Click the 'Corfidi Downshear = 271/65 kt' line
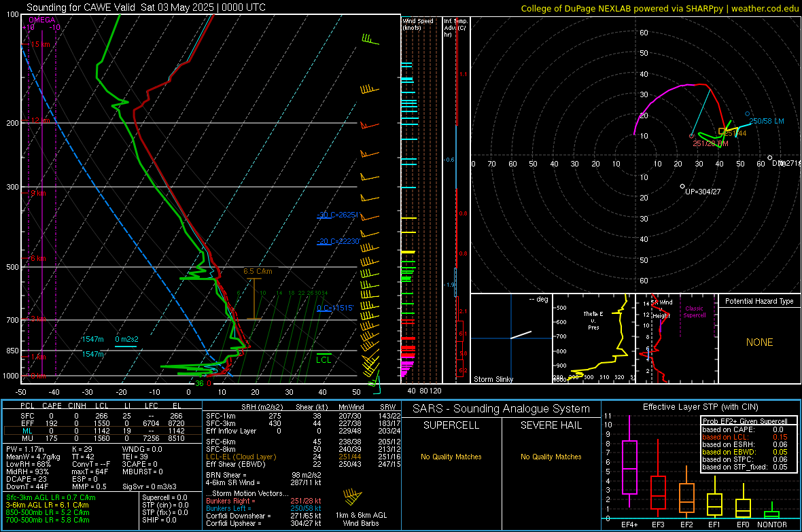The width and height of the screenshot is (802, 532). (264, 516)
